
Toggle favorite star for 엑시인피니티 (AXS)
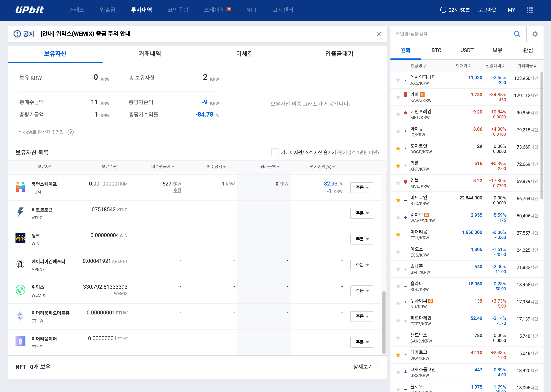pyautogui.click(x=398, y=80)
